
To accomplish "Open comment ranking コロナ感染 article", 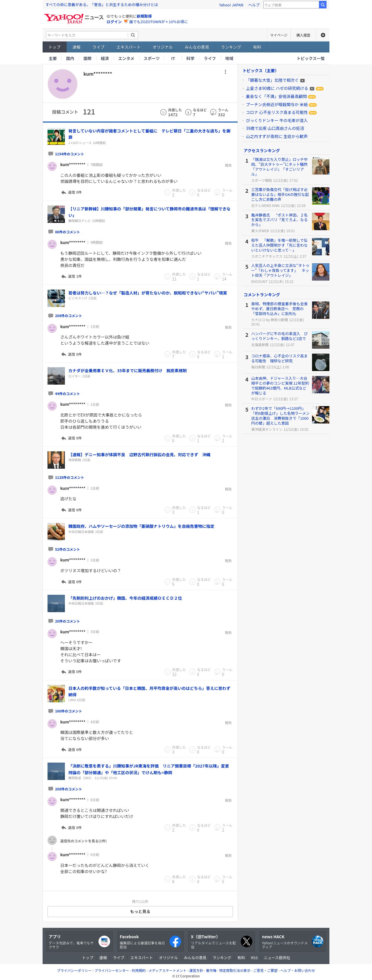I will (279, 358).
